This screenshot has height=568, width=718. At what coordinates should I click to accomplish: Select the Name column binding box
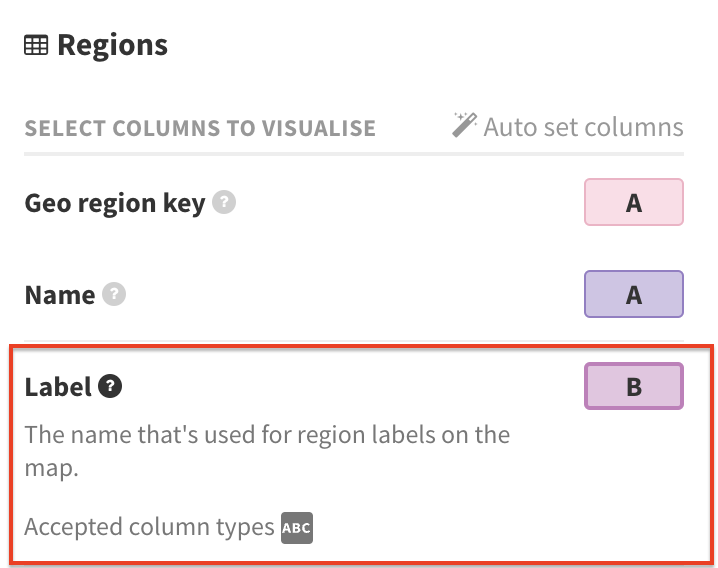[633, 295]
